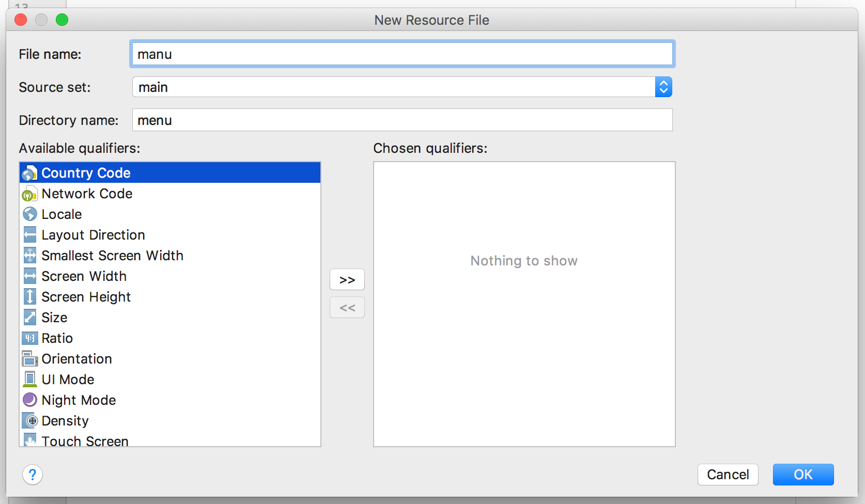This screenshot has width=865, height=504.
Task: Click the Locale globe icon
Action: 30,214
